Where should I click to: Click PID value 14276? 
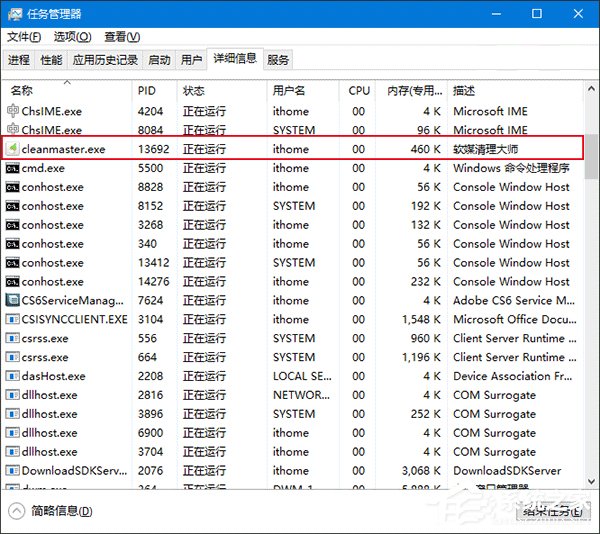(153, 282)
